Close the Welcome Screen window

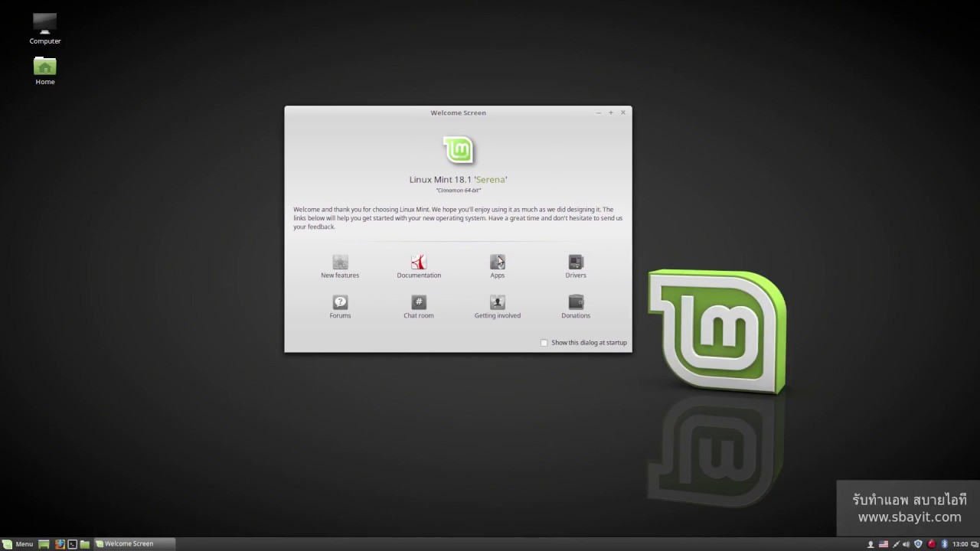(x=623, y=112)
